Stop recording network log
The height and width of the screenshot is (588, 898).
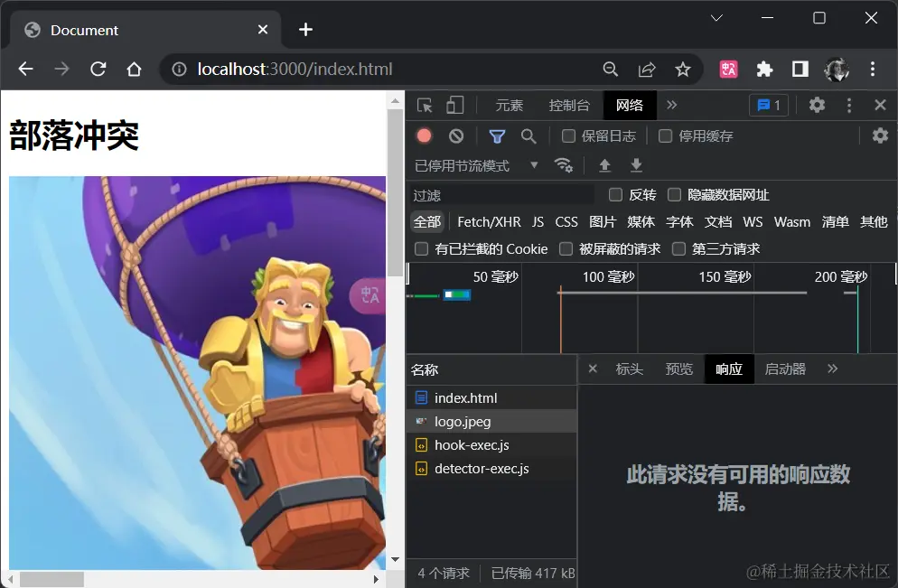[x=424, y=135]
